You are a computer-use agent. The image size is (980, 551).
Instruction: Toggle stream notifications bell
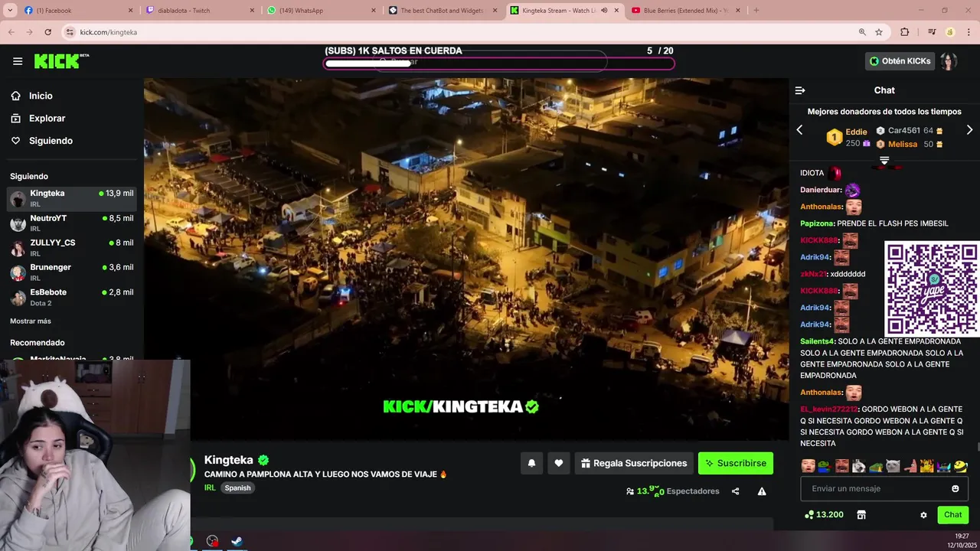531,463
